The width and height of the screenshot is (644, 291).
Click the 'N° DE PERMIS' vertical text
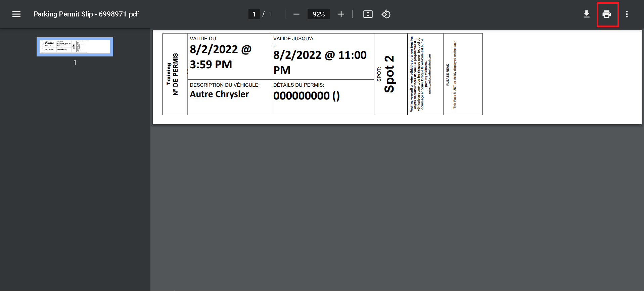(x=175, y=74)
